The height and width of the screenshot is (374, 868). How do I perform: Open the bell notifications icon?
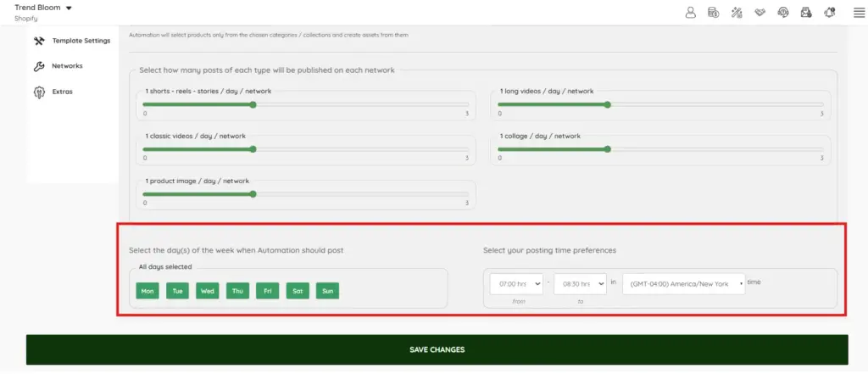[829, 13]
